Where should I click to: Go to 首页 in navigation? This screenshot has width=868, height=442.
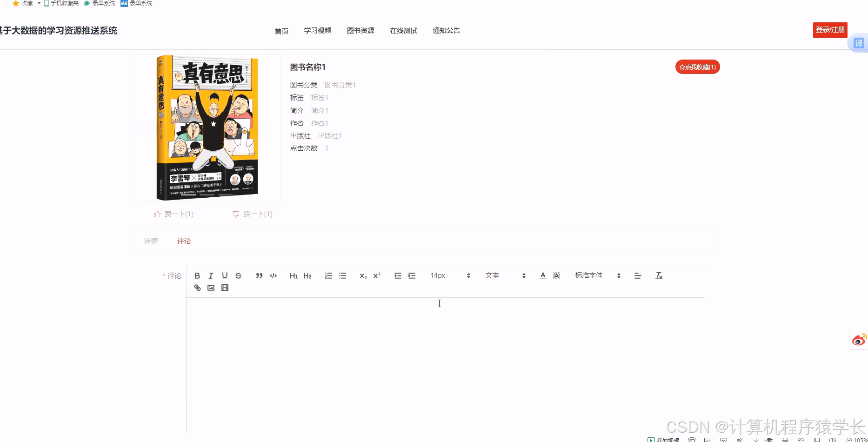pyautogui.click(x=281, y=31)
